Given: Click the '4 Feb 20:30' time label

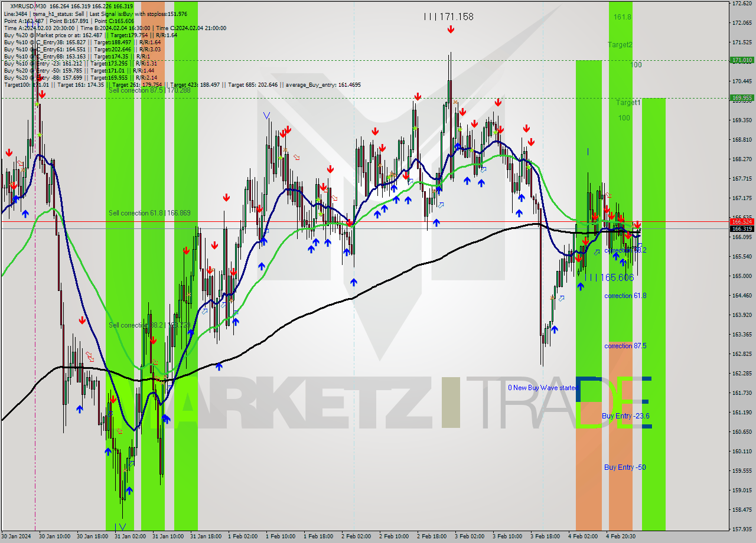Looking at the screenshot, I should [x=621, y=537].
